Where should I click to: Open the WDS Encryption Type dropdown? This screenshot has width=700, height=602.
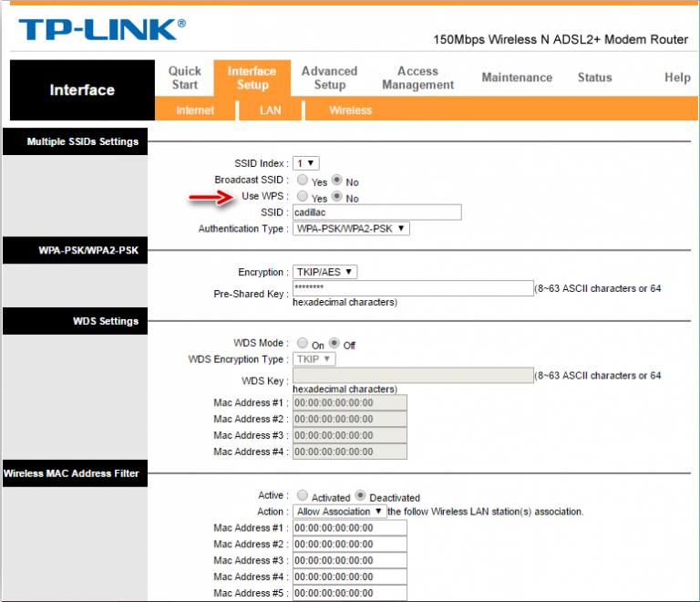(x=314, y=359)
